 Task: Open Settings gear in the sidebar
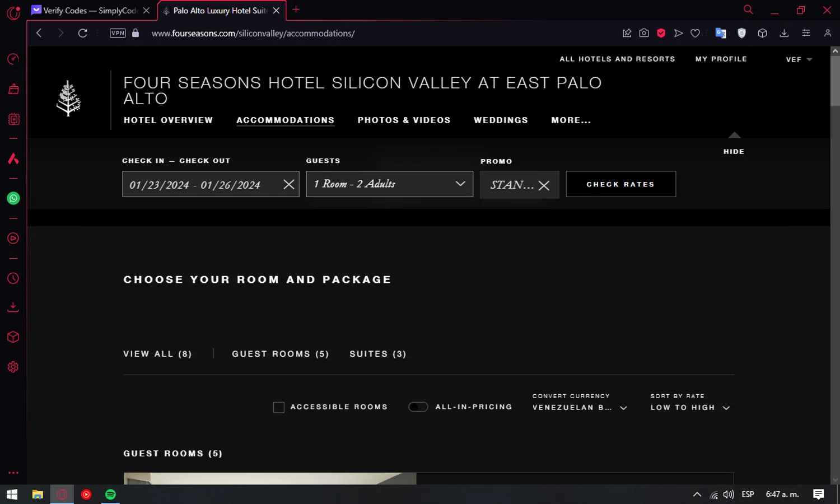13,367
